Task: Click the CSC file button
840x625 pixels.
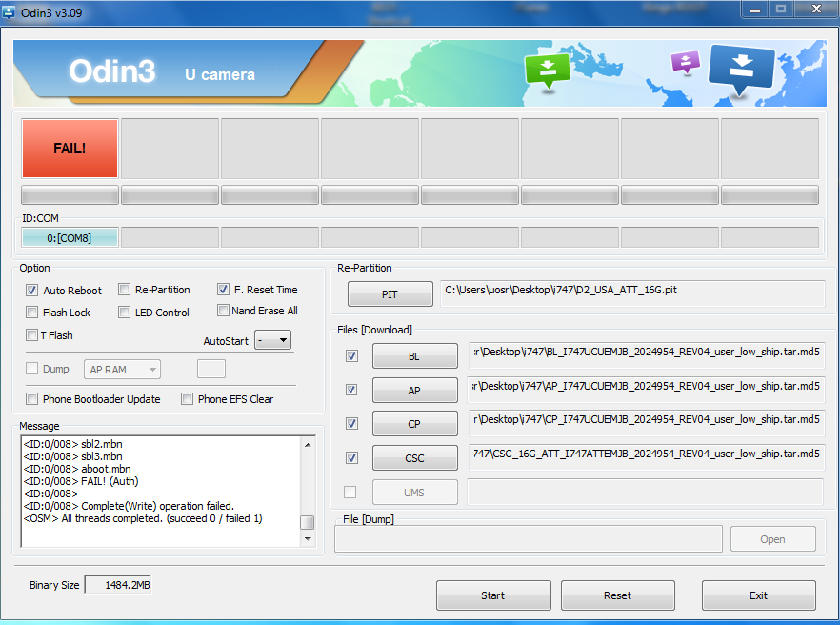Action: (x=414, y=457)
